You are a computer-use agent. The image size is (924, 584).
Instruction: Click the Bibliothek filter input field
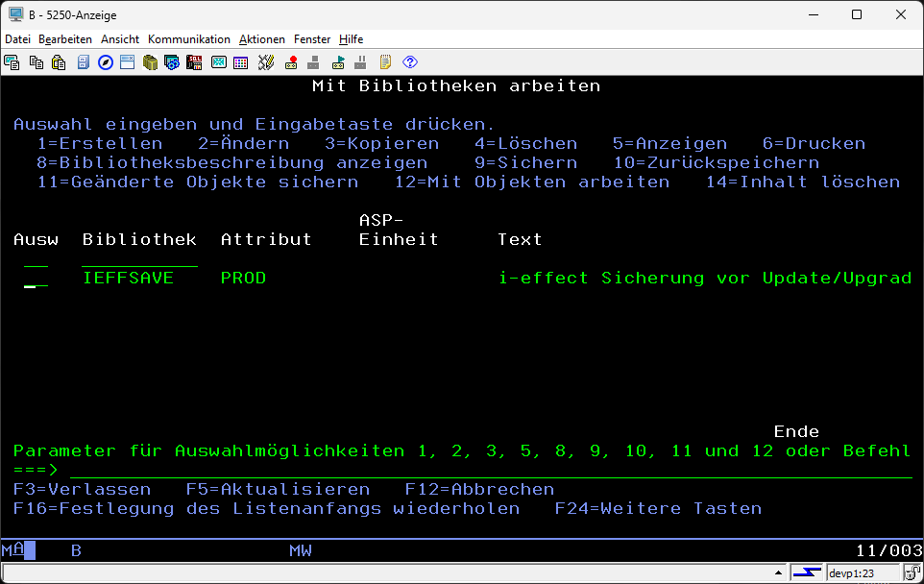139,258
